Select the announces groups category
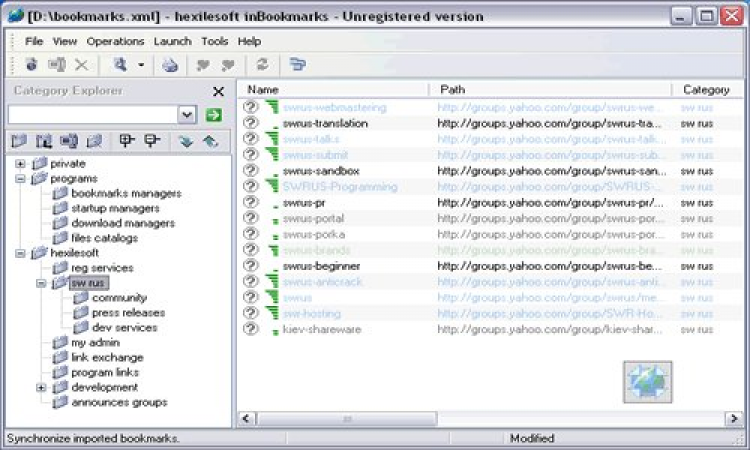 119,403
